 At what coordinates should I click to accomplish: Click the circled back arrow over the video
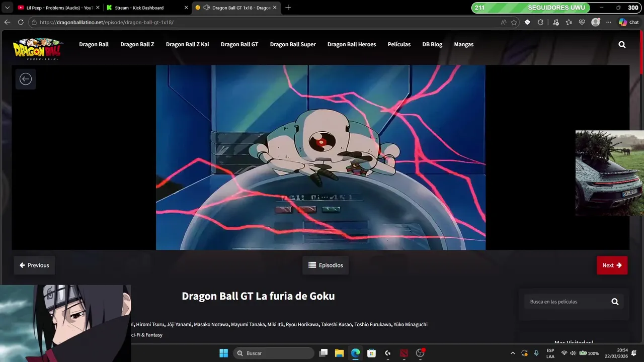(26, 79)
